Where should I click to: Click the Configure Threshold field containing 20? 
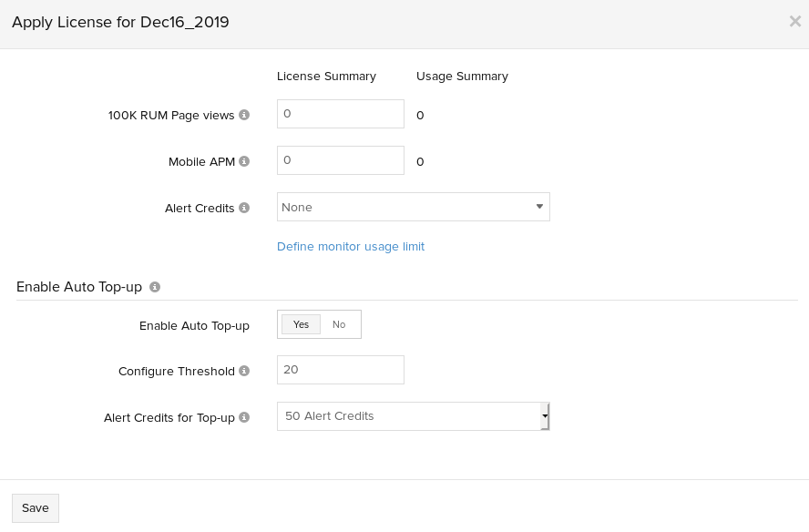[x=340, y=370]
